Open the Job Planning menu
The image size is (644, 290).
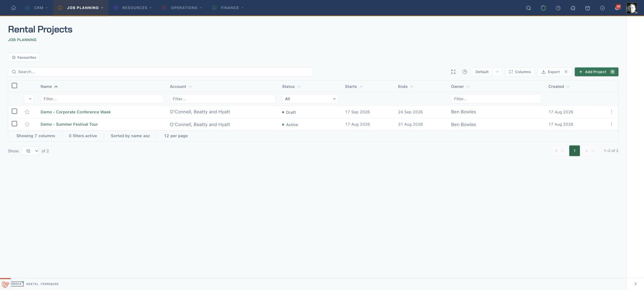pos(80,8)
